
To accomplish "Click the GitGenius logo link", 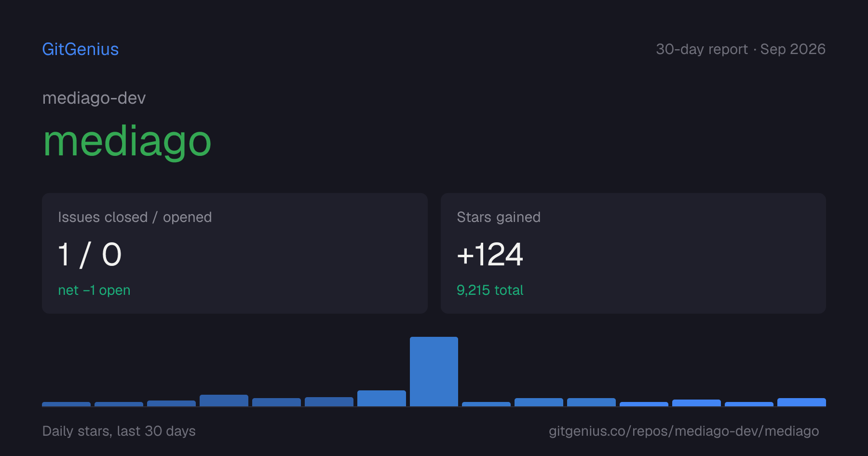I will [81, 49].
